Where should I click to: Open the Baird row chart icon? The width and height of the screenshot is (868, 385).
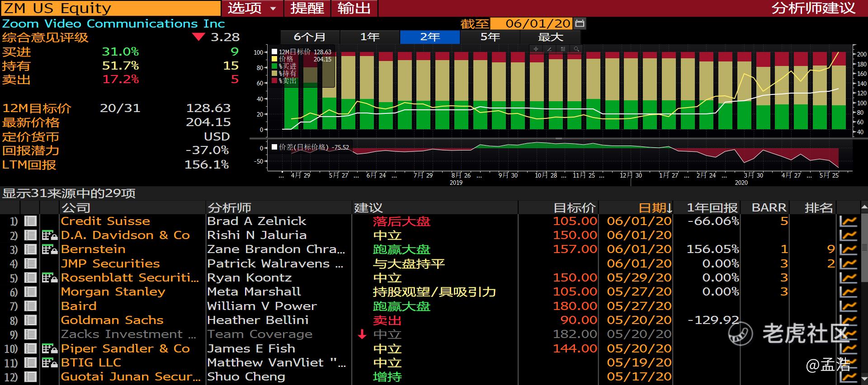tap(848, 306)
